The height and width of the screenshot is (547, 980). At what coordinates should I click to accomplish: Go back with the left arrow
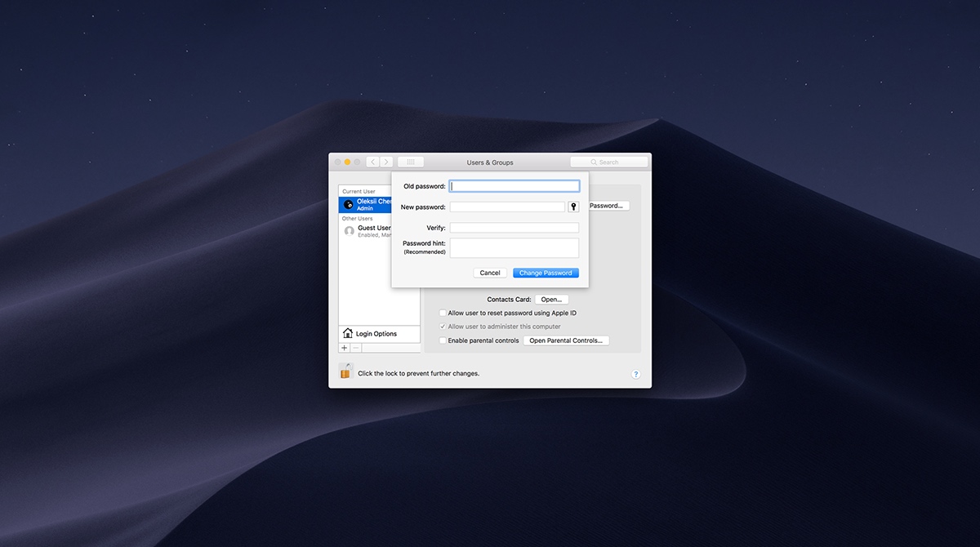[x=372, y=162]
